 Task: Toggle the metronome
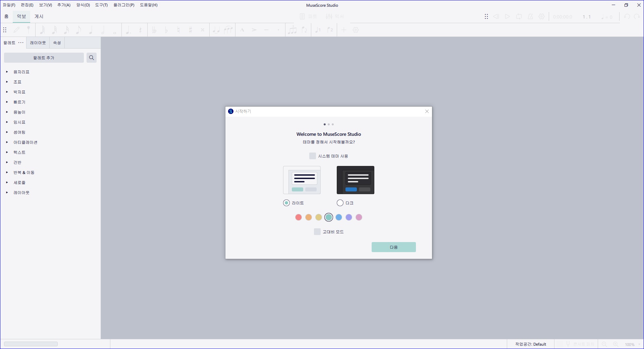tap(530, 16)
